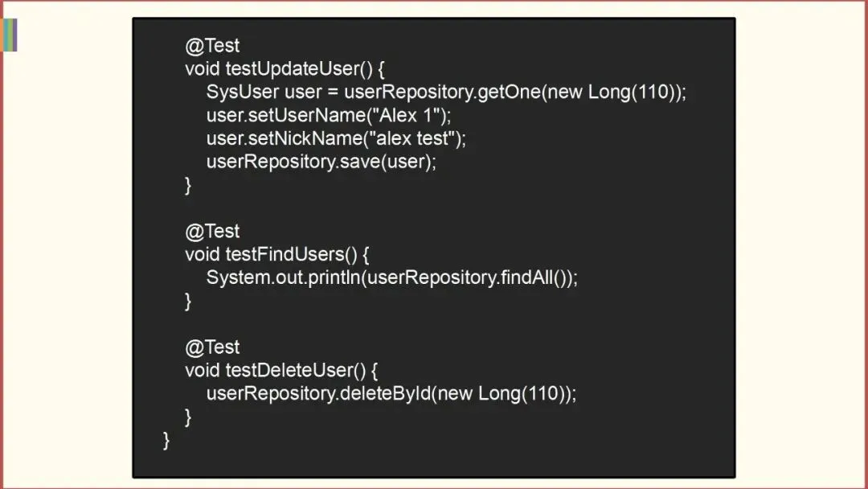Click the testUpdateUser method declaration

279,68
